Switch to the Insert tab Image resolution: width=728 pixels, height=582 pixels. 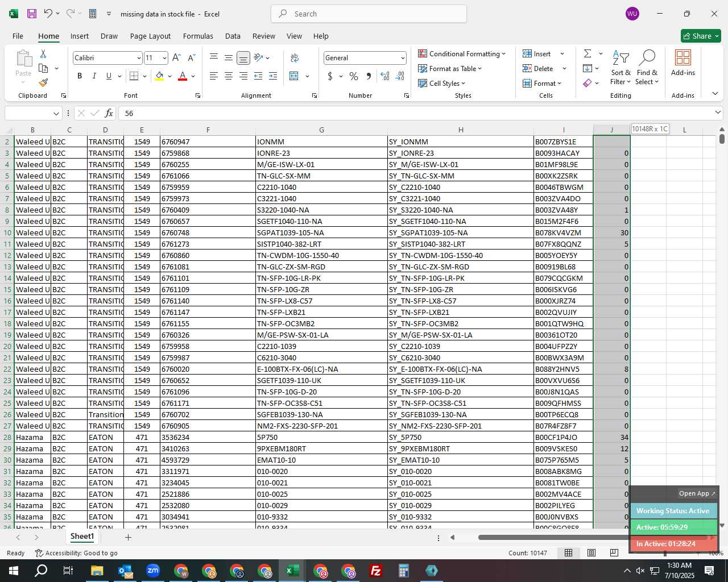point(80,36)
